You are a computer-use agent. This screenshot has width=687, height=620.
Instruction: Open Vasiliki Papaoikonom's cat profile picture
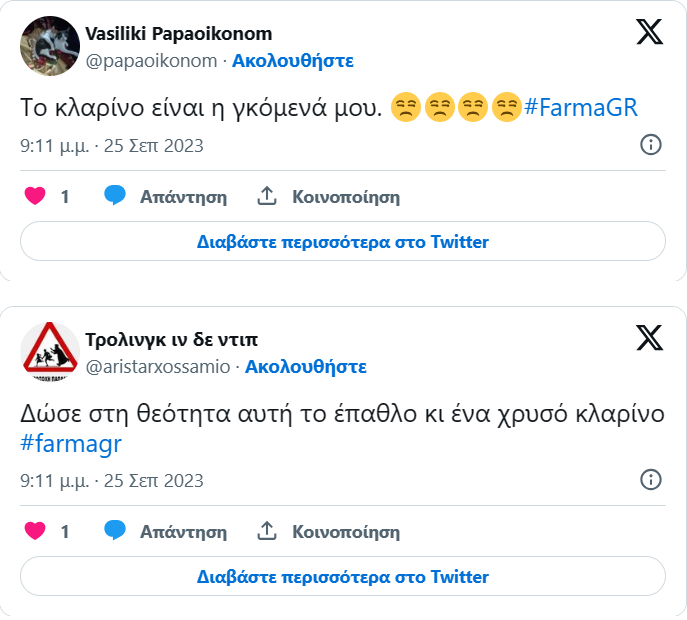click(x=50, y=46)
